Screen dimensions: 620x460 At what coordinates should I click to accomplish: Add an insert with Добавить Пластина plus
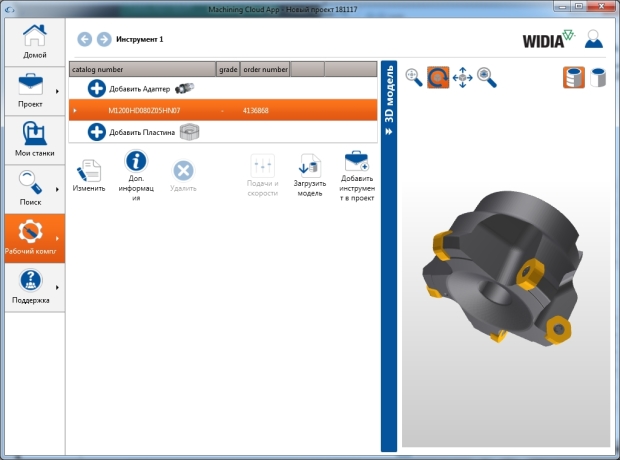pos(96,132)
